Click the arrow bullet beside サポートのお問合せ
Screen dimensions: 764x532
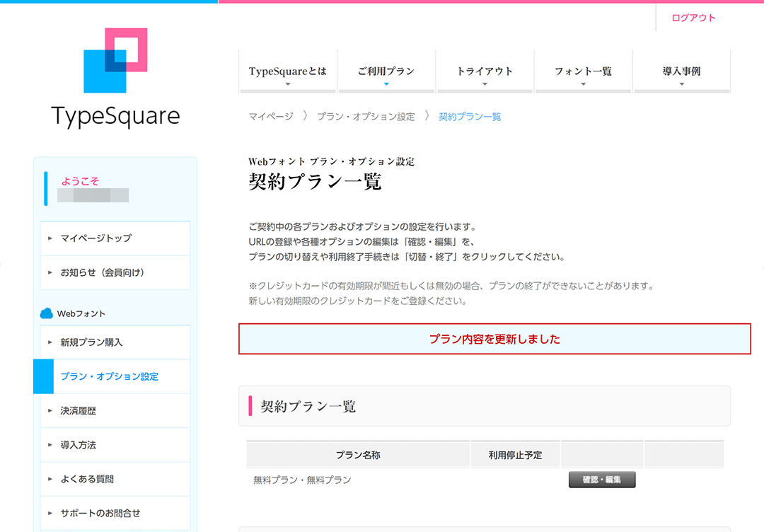50,513
